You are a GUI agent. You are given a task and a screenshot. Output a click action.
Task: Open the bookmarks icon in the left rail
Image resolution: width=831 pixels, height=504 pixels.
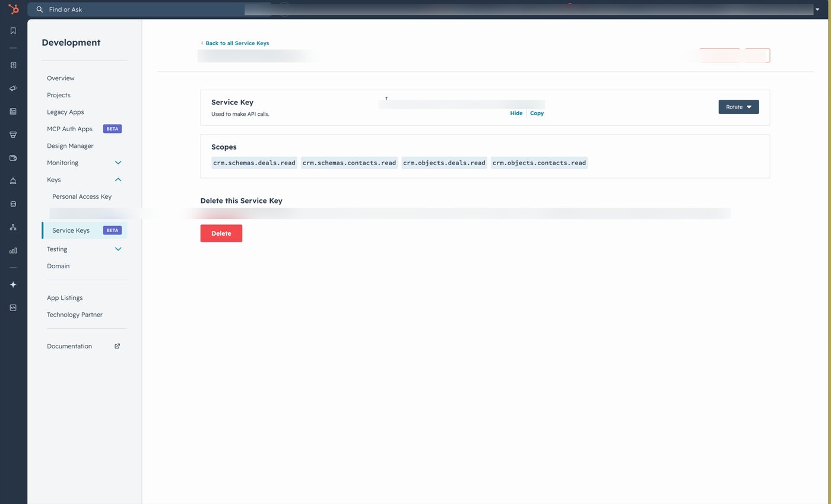coord(13,30)
